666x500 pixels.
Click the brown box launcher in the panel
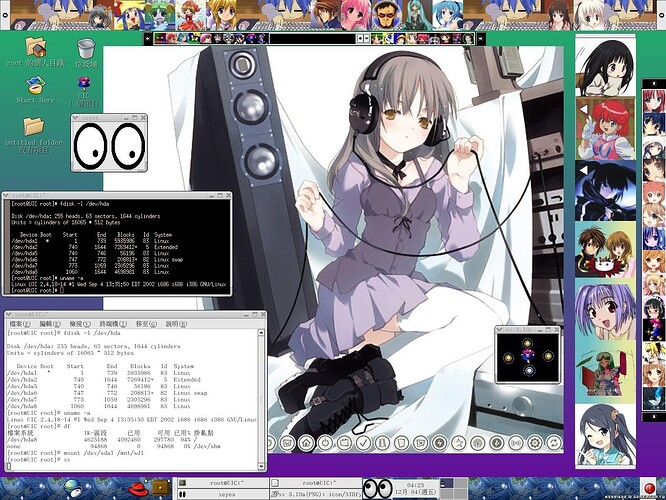coord(161,489)
